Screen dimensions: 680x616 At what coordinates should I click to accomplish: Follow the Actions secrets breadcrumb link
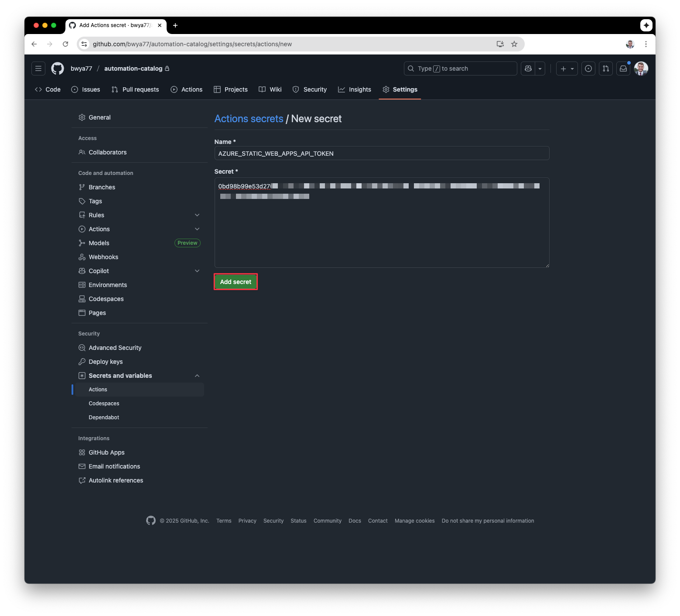tap(249, 119)
